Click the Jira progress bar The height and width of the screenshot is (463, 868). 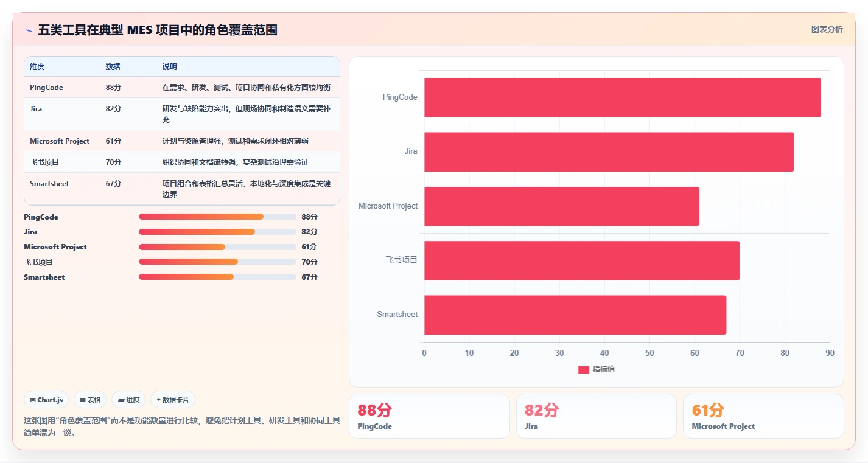pos(217,232)
